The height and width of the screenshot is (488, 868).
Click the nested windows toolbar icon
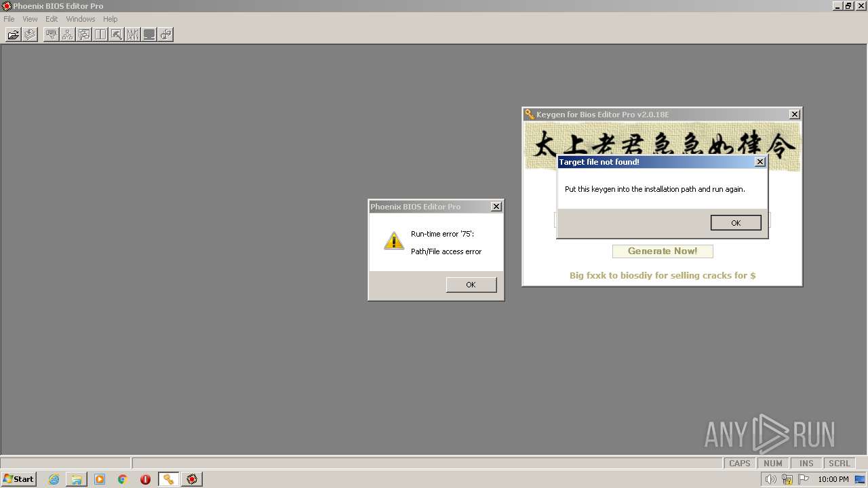(84, 35)
